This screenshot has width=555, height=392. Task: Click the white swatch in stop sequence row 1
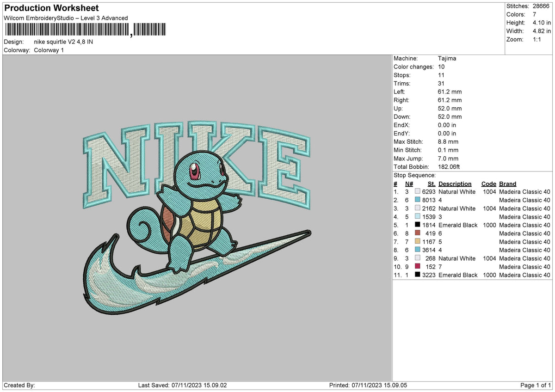pos(418,191)
